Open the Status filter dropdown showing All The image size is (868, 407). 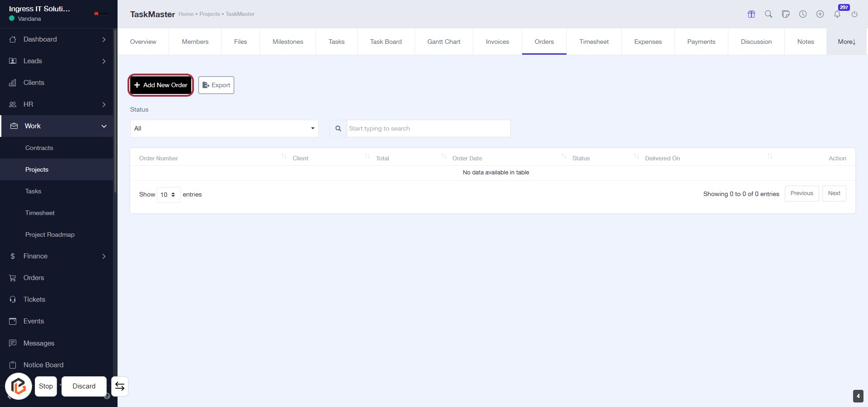pos(224,128)
